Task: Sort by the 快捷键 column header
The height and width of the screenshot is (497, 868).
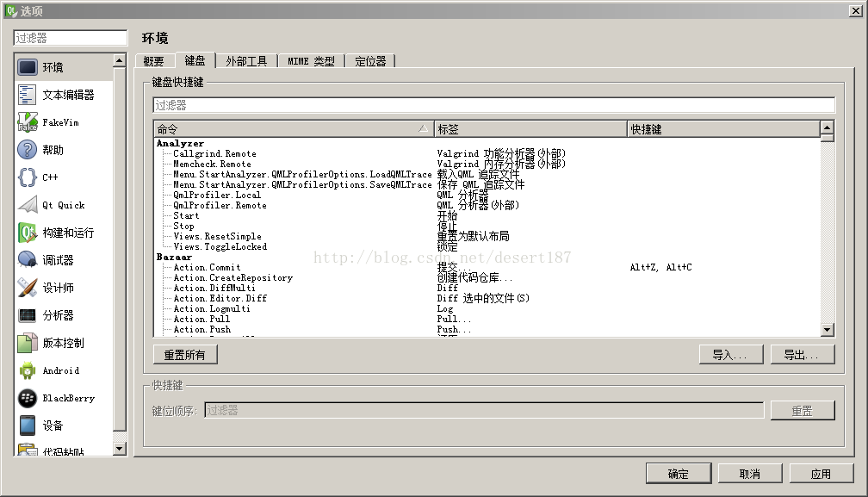Action: [723, 129]
